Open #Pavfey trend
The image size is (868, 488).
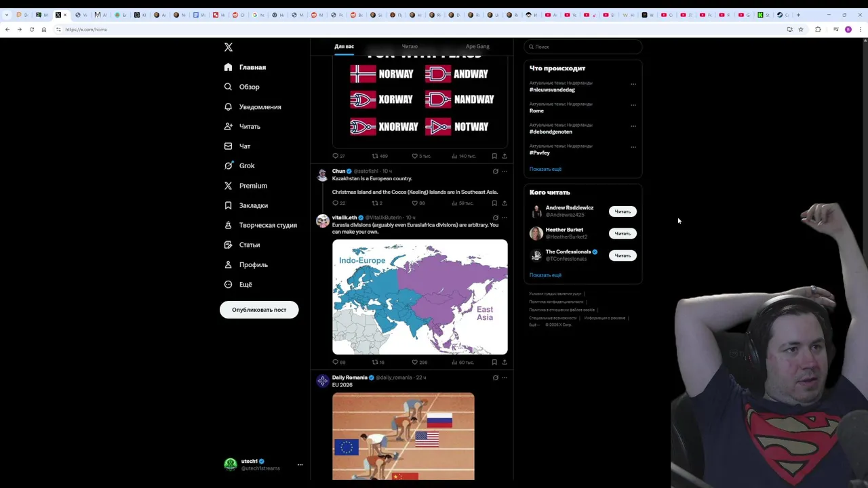pos(540,152)
